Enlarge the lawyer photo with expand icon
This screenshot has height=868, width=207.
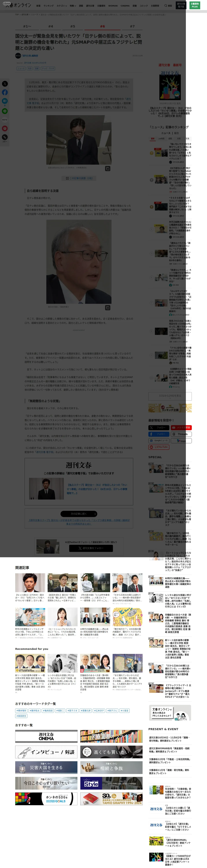(108, 308)
